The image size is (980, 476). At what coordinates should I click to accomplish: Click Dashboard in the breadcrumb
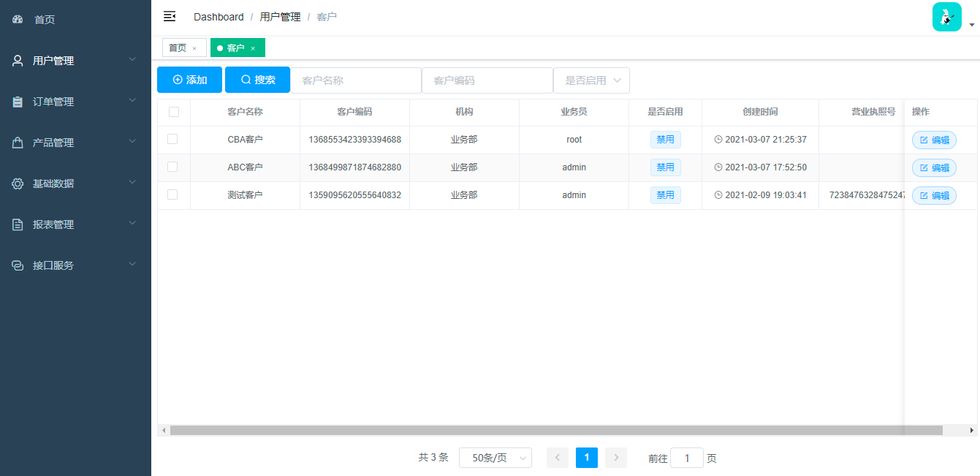point(219,17)
